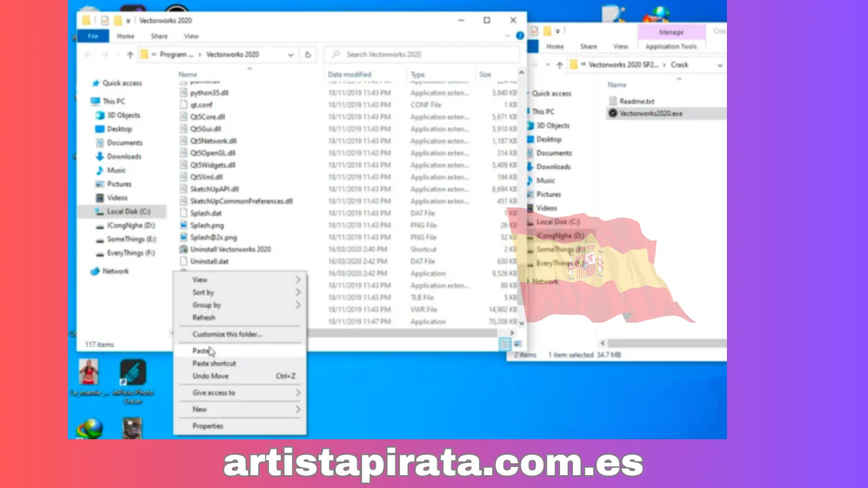The width and height of the screenshot is (868, 488).
Task: Choose Paste in the context menu
Action: tap(239, 351)
